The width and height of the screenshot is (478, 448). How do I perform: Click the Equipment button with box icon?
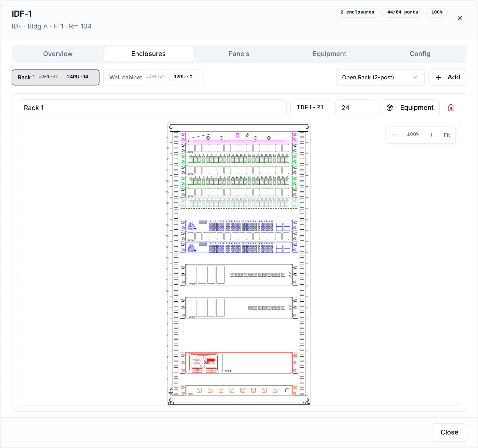409,108
